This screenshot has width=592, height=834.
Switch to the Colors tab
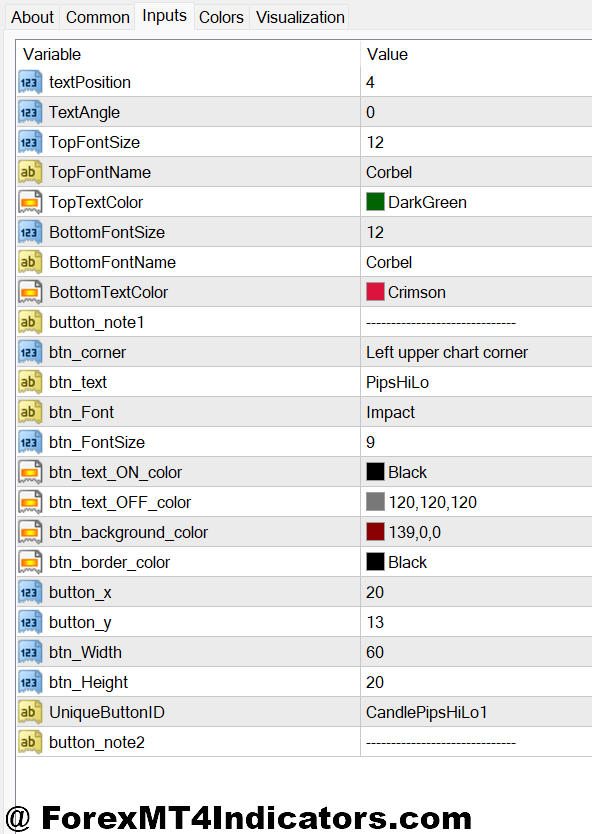point(221,16)
